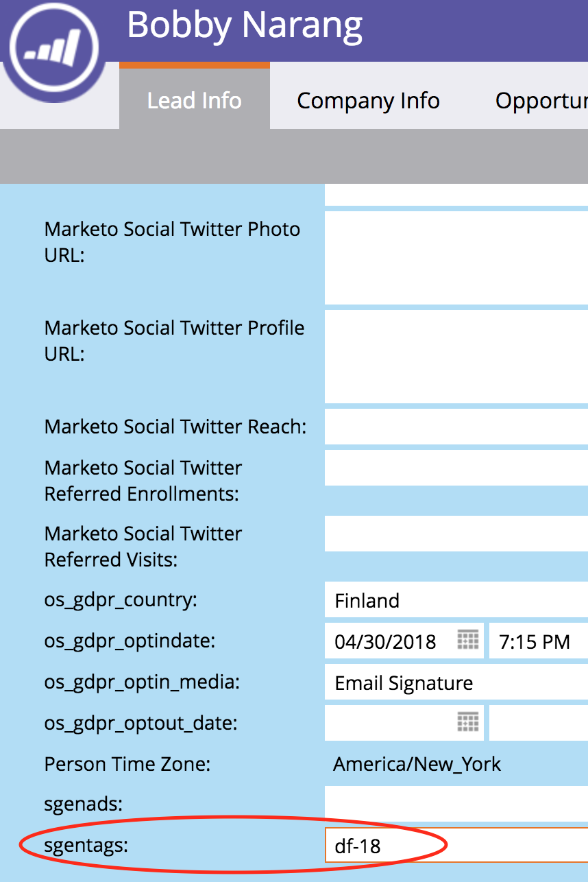The image size is (588, 882).
Task: Click the Marketo logo icon
Action: 53,49
